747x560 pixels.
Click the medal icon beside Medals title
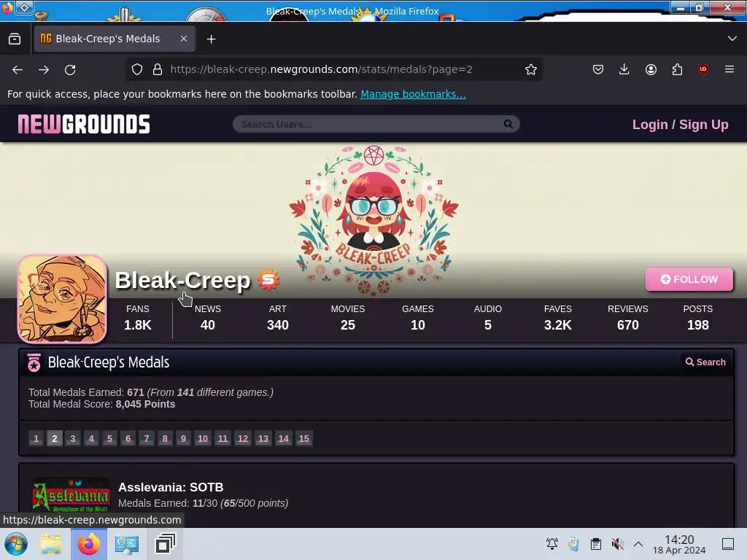pos(34,363)
